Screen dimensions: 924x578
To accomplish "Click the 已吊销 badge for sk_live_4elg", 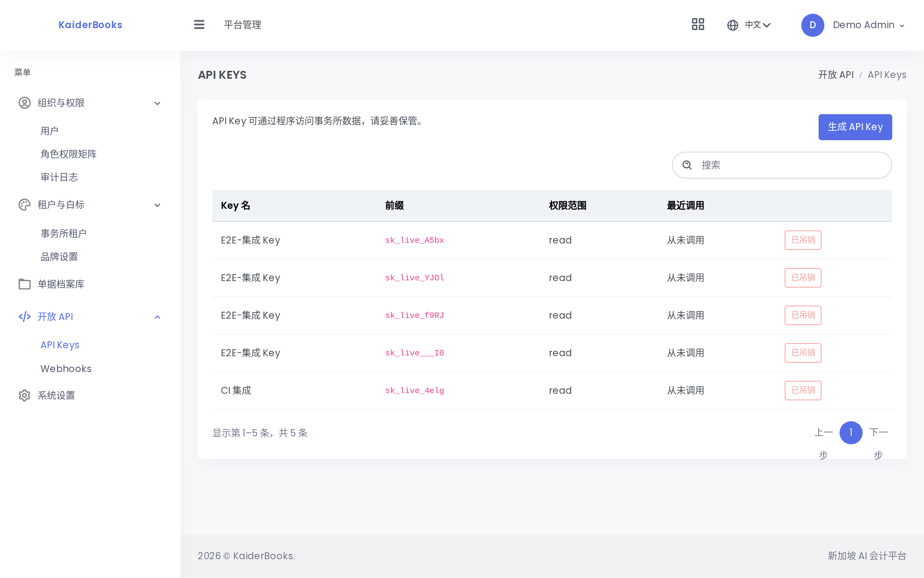I will 803,390.
